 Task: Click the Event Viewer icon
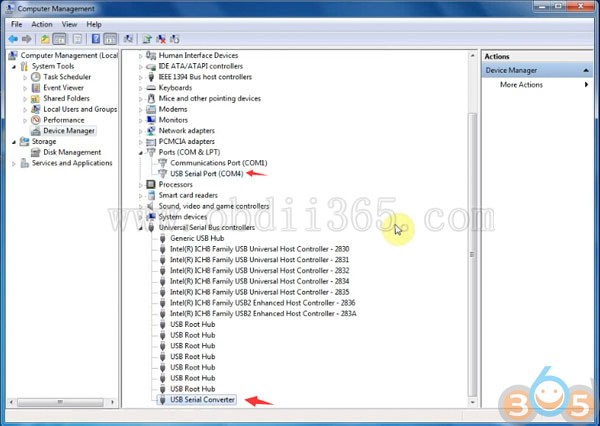[36, 88]
